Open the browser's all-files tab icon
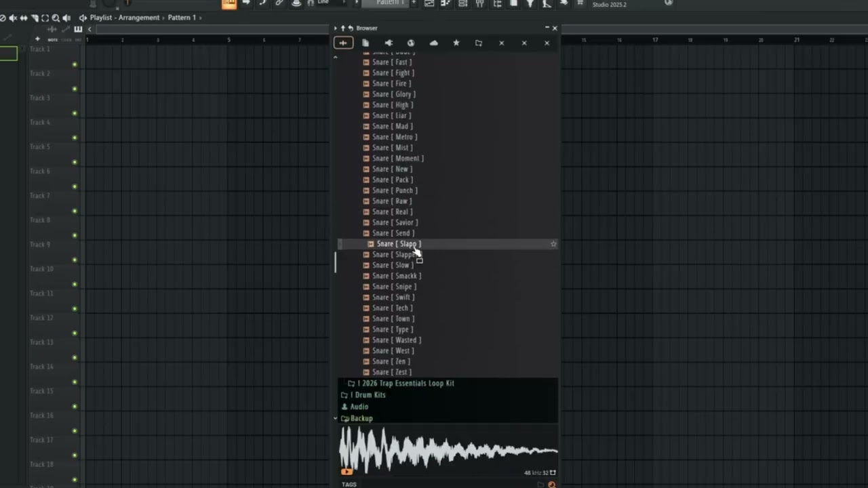Image resolution: width=868 pixels, height=488 pixels. pyautogui.click(x=343, y=43)
